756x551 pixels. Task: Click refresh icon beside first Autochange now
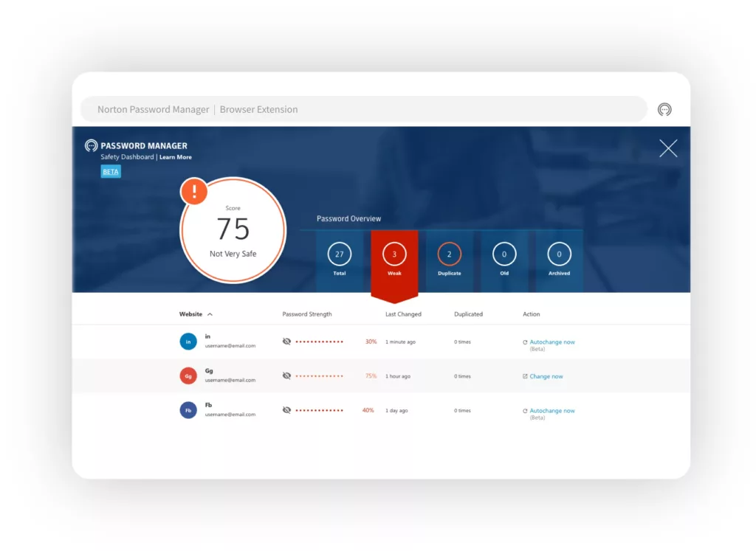525,342
